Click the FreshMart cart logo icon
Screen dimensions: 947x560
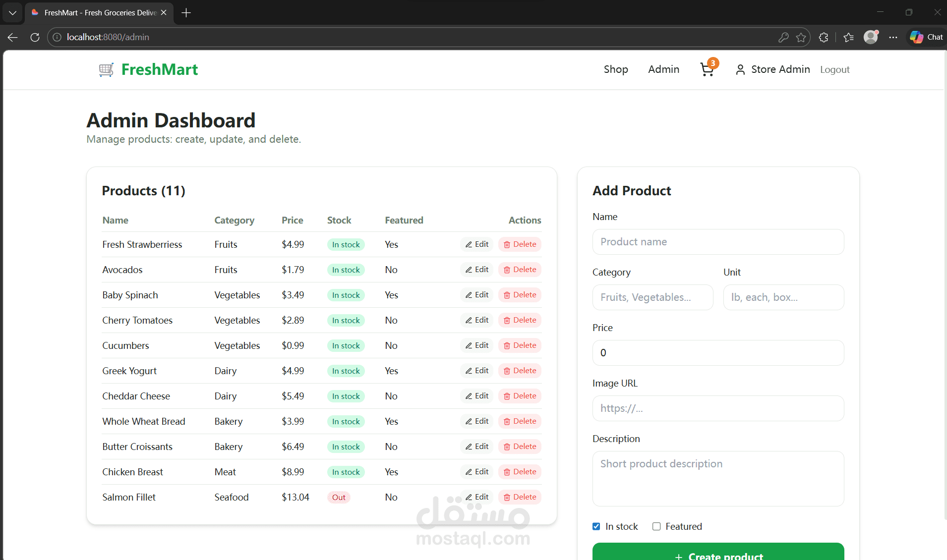pyautogui.click(x=106, y=70)
